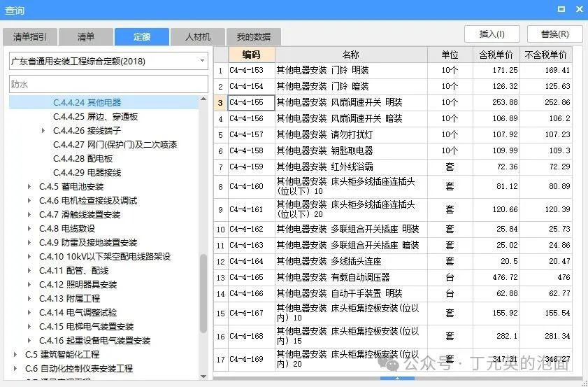The height and width of the screenshot is (387, 588).
Task: Click the 名称 column header
Action: point(351,55)
